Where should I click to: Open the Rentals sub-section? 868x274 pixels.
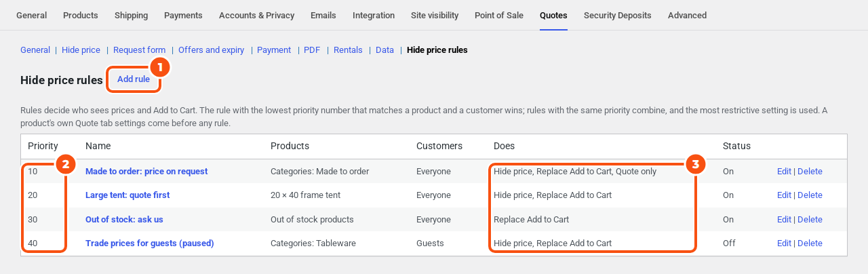[x=348, y=50]
